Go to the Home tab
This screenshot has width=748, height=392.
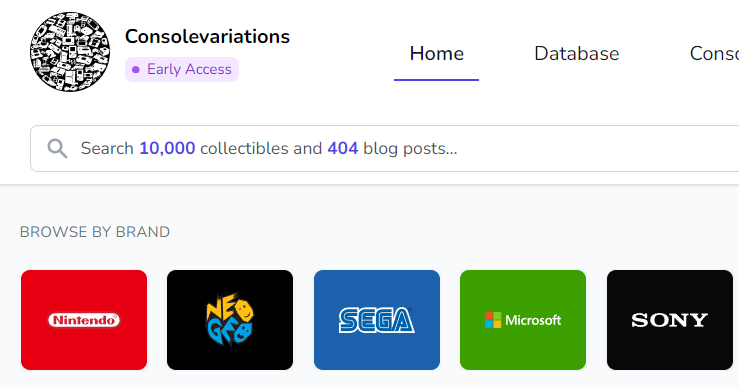pyautogui.click(x=436, y=53)
